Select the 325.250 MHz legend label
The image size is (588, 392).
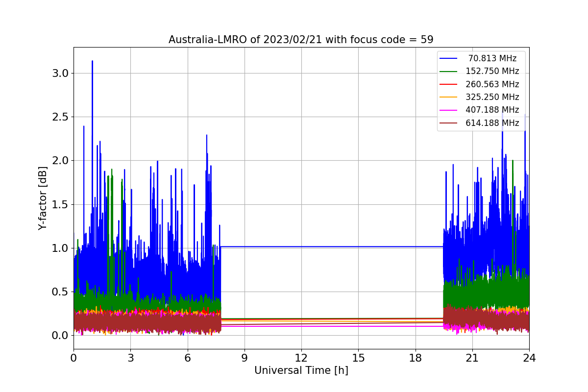pyautogui.click(x=492, y=97)
